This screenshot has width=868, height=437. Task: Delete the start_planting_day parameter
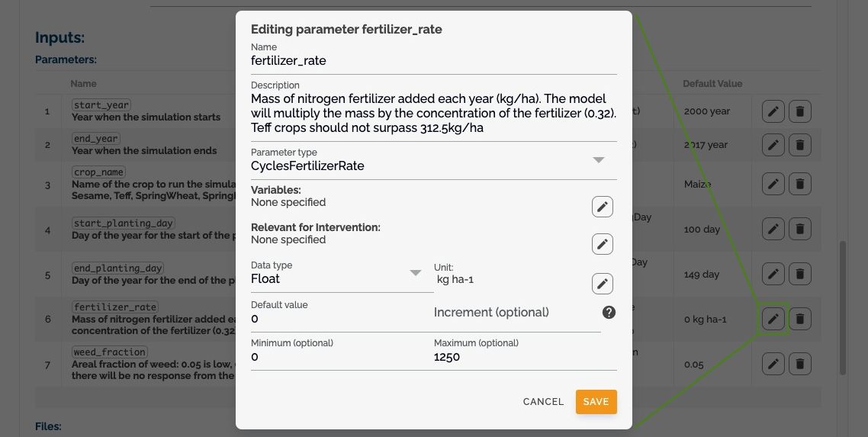800,229
